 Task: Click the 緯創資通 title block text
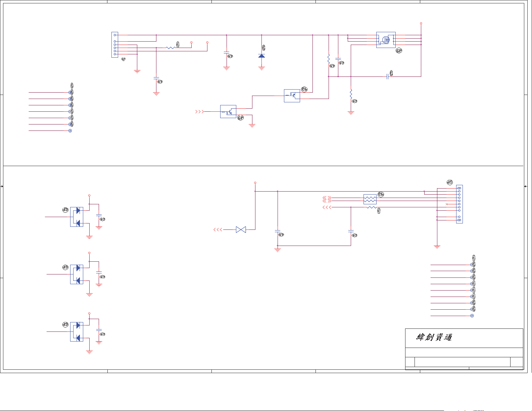click(x=434, y=337)
